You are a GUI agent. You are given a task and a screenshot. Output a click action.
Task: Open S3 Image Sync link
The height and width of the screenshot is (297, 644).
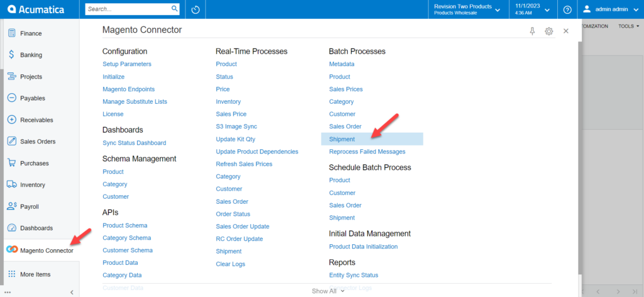click(x=236, y=126)
